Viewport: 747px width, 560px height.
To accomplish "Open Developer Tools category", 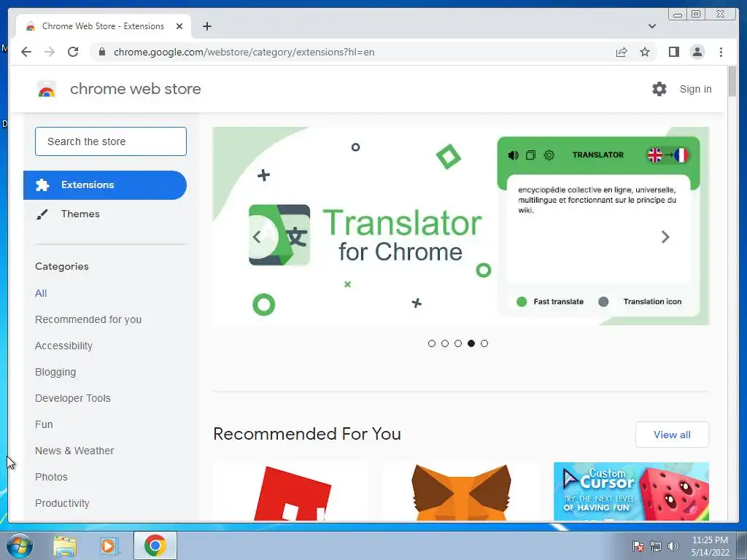I will click(x=72, y=398).
